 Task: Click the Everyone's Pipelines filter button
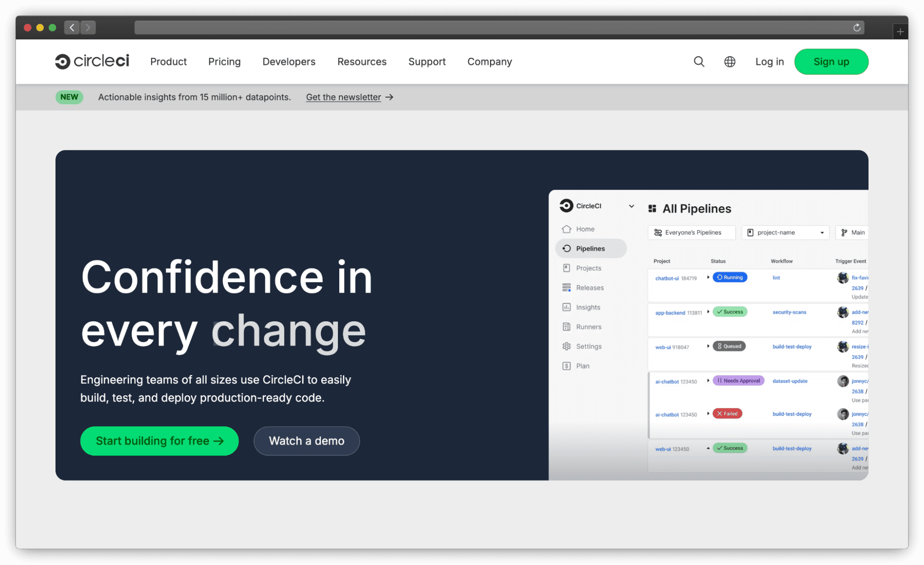pos(691,233)
